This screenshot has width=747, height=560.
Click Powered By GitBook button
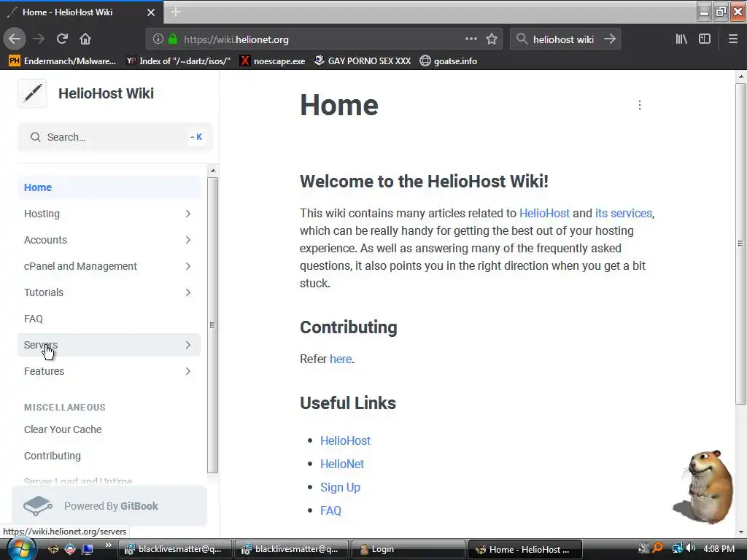[x=109, y=506]
